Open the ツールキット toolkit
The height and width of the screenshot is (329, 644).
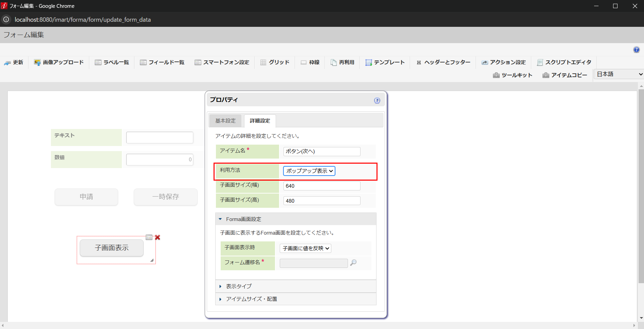pos(512,75)
